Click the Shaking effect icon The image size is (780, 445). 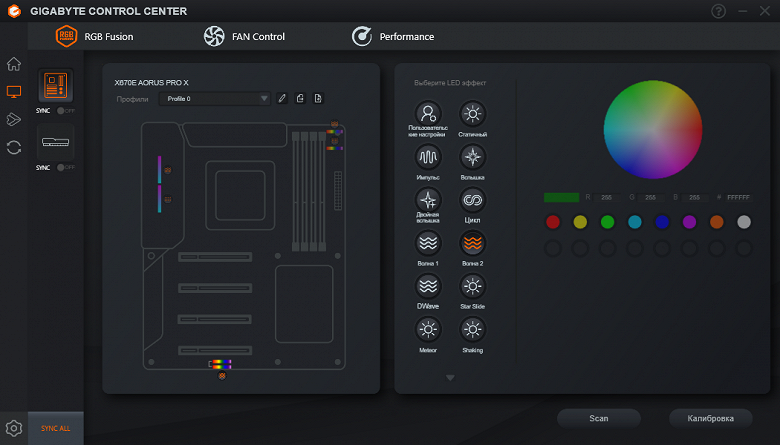point(472,330)
